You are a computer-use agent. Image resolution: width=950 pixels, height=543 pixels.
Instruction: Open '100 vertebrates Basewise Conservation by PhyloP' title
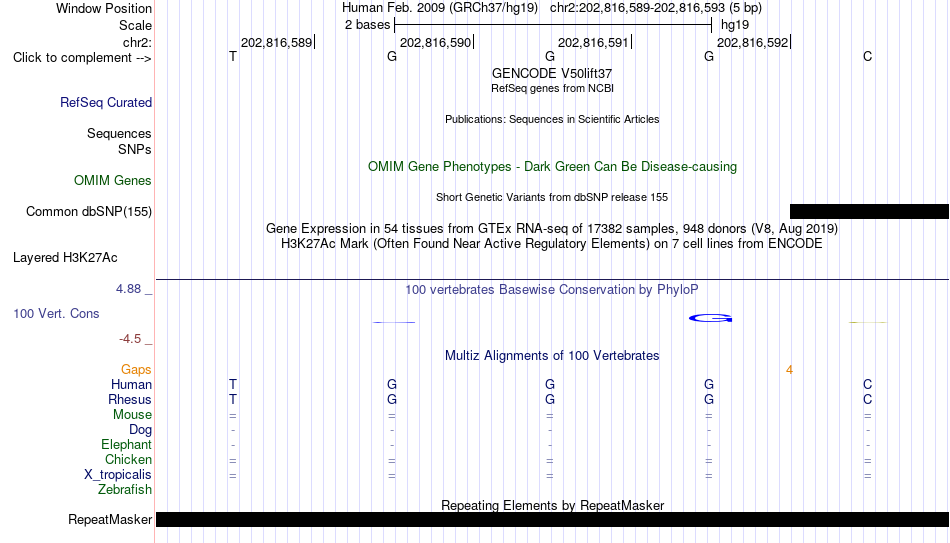(552, 290)
